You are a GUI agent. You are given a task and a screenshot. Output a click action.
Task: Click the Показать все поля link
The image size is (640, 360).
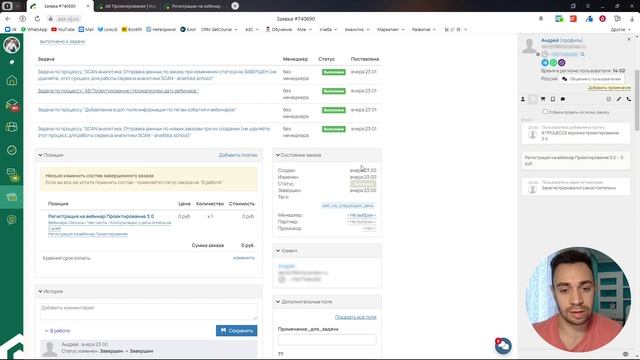pos(356,317)
